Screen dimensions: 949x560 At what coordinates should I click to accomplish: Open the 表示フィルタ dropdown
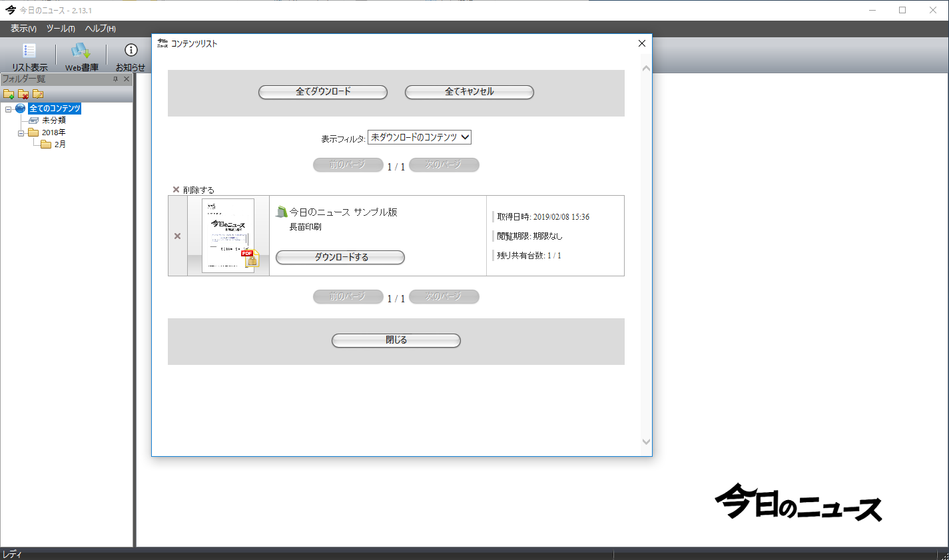(x=420, y=137)
